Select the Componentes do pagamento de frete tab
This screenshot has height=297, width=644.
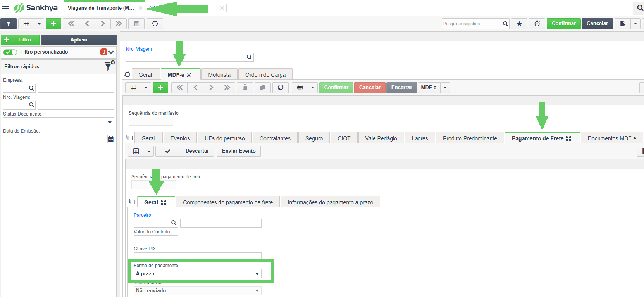pyautogui.click(x=228, y=202)
